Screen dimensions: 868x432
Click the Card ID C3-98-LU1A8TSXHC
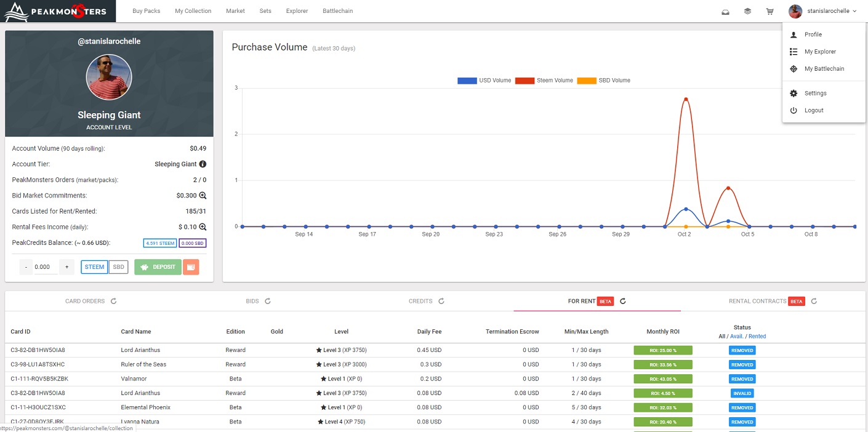(x=38, y=364)
